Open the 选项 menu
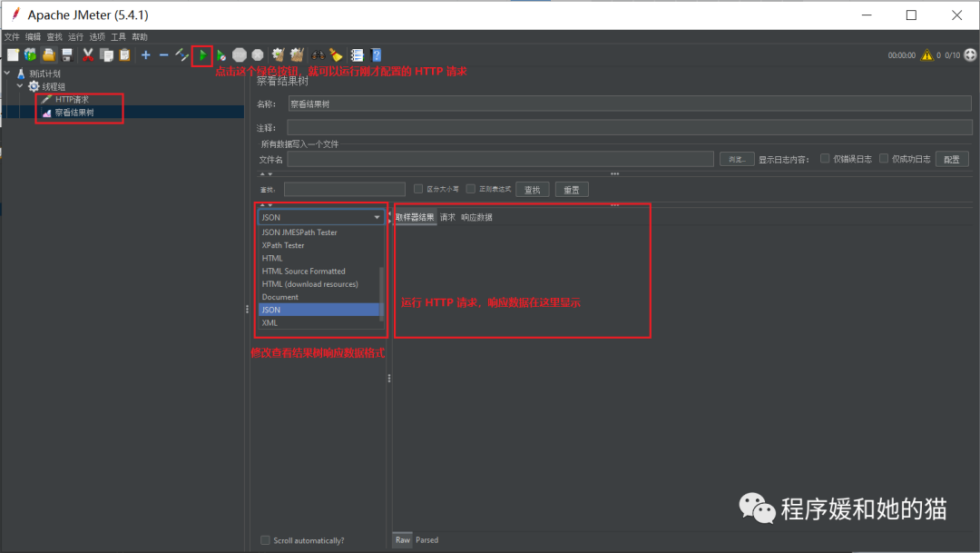This screenshot has height=553, width=980. pyautogui.click(x=97, y=37)
